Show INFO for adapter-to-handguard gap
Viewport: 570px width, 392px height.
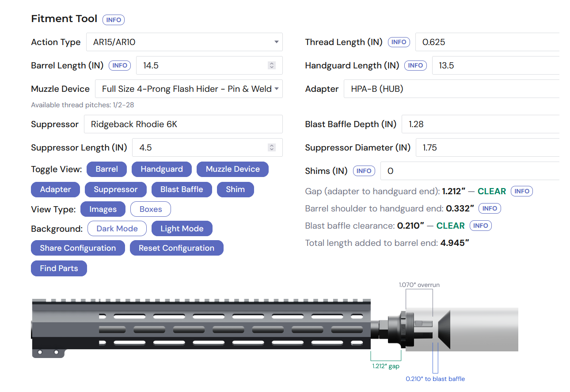pyautogui.click(x=522, y=191)
